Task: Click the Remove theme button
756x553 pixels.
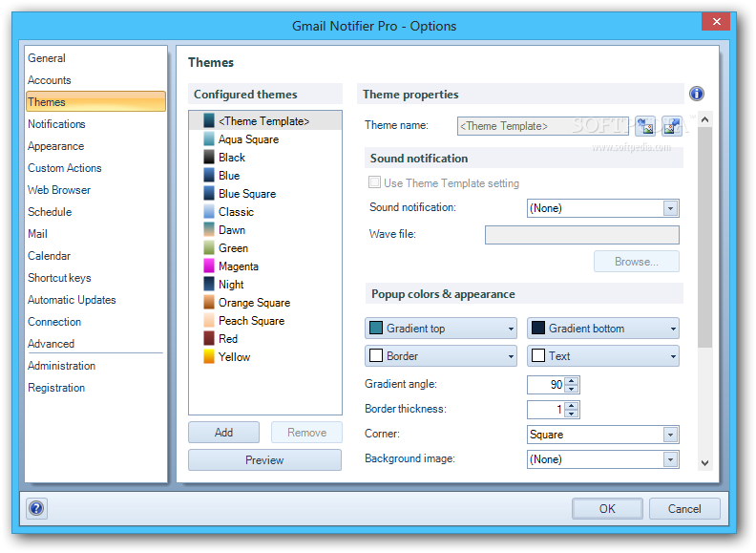Action: (306, 433)
